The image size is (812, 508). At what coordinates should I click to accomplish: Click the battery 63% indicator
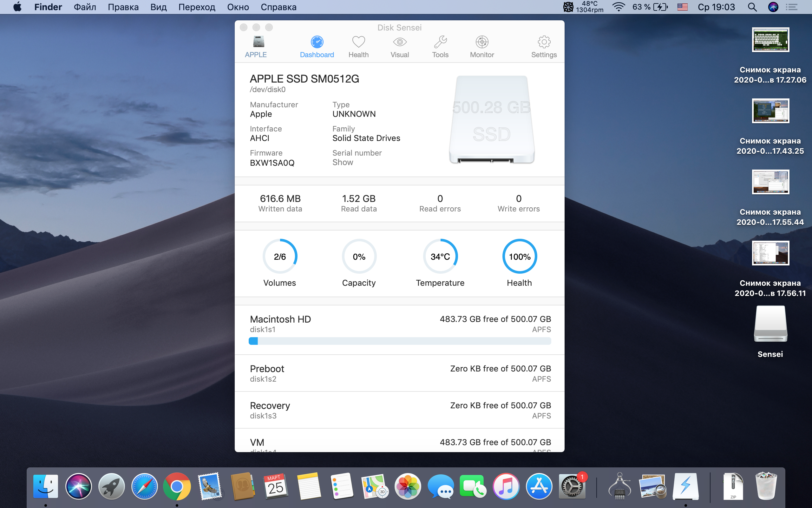(x=650, y=7)
